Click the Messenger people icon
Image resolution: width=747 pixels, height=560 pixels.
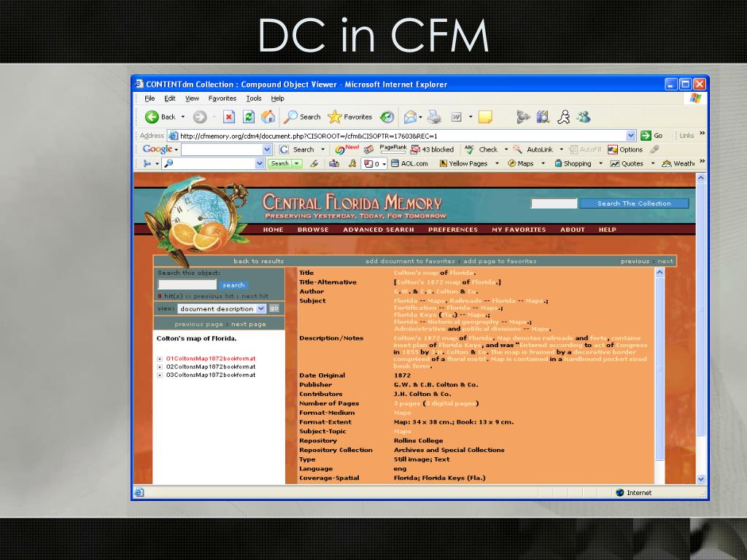[x=584, y=117]
